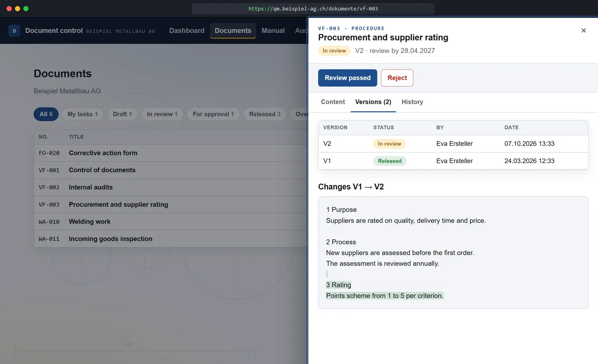Filter by For approval 1
The image size is (598, 364).
click(x=213, y=114)
